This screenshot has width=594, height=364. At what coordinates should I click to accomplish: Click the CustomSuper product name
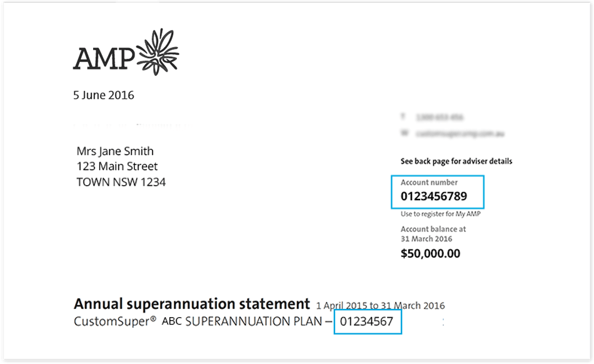112,321
